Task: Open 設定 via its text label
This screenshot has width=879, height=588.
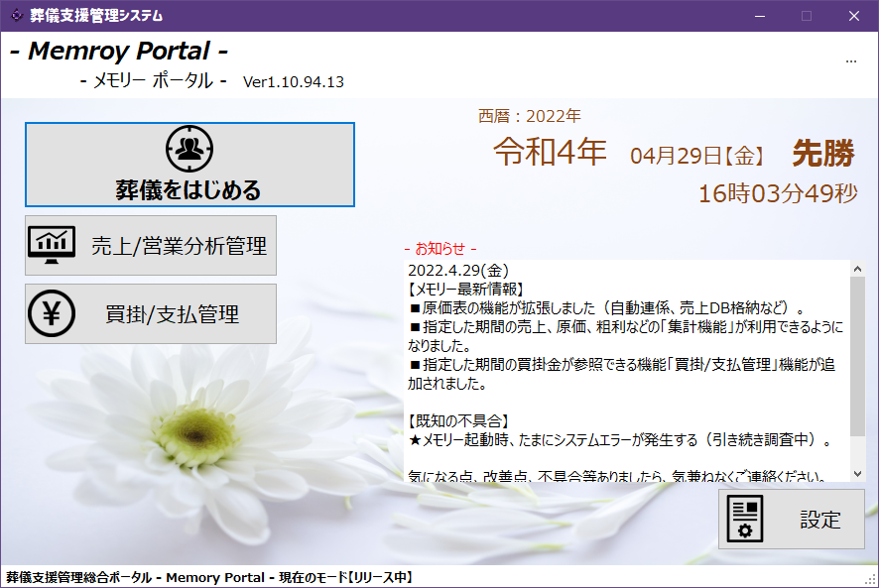Action: pyautogui.click(x=819, y=520)
